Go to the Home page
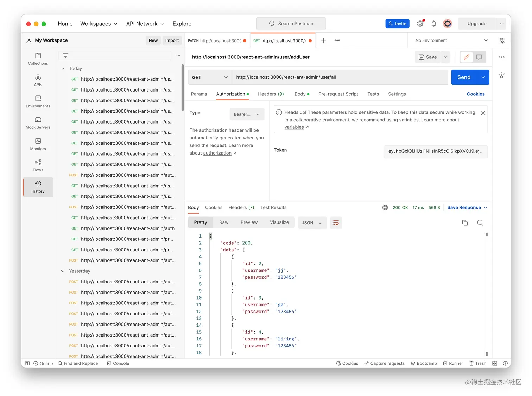This screenshot has width=532, height=396. coord(65,24)
